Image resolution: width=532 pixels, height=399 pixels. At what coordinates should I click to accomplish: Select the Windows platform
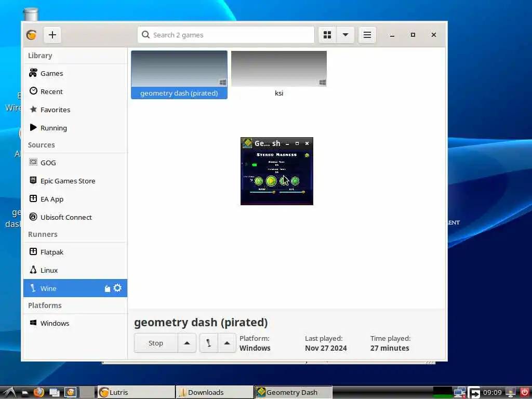(x=75, y=323)
